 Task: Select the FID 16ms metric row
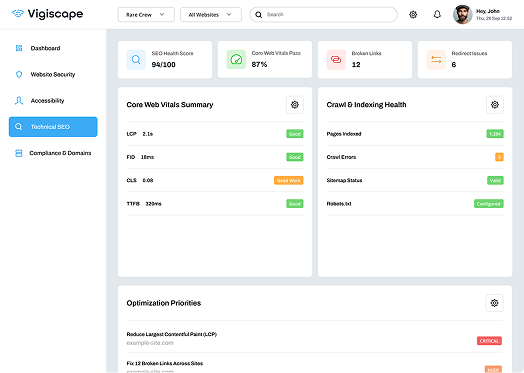[x=215, y=157]
